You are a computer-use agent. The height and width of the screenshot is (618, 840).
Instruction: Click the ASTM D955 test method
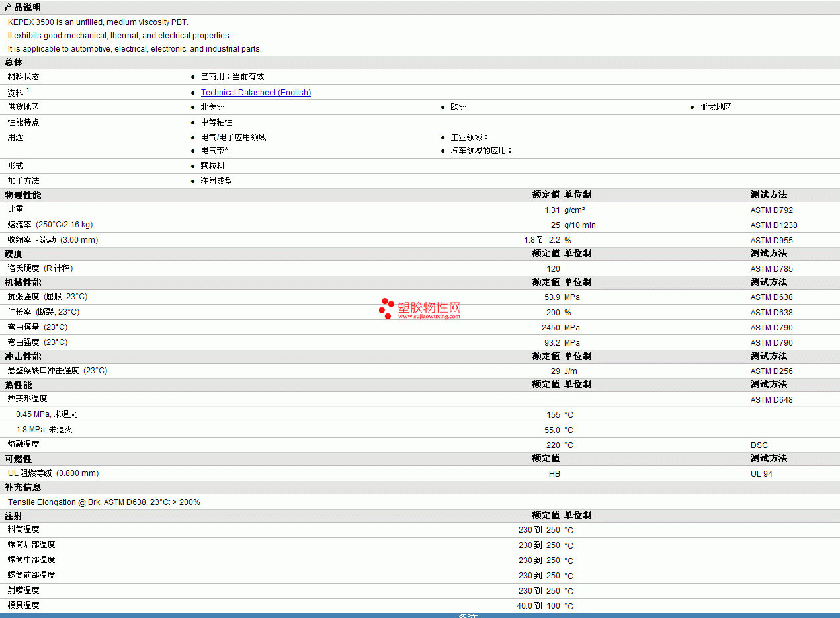[772, 241]
